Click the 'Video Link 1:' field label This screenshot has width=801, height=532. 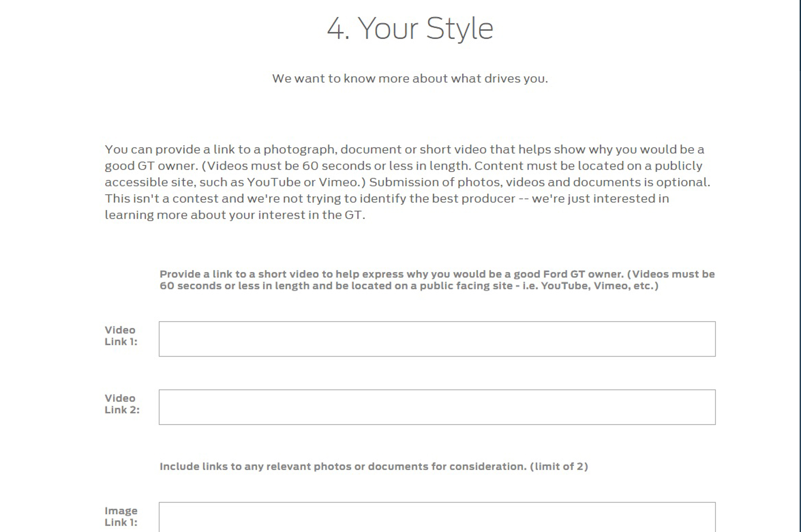click(x=121, y=336)
